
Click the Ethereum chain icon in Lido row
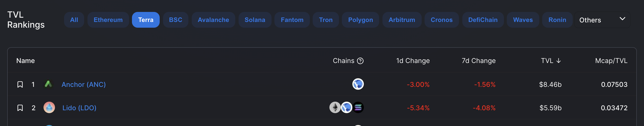[x=335, y=108]
